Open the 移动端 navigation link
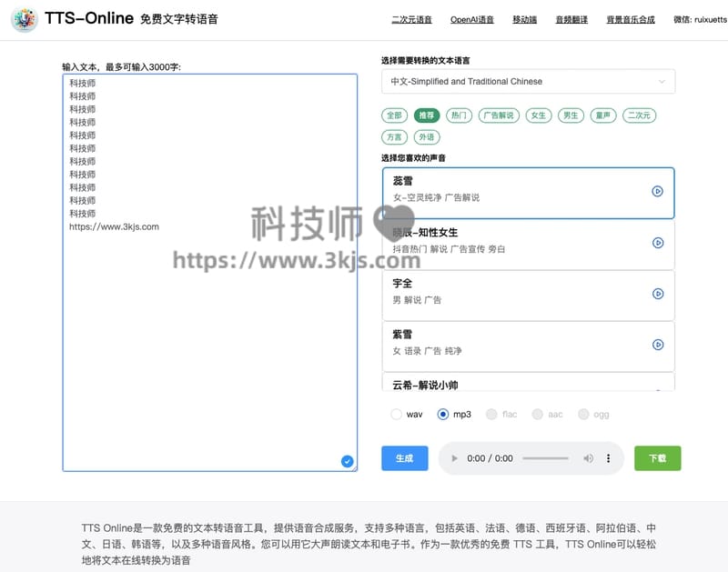Screen dimensions: 728x572 click(525, 19)
